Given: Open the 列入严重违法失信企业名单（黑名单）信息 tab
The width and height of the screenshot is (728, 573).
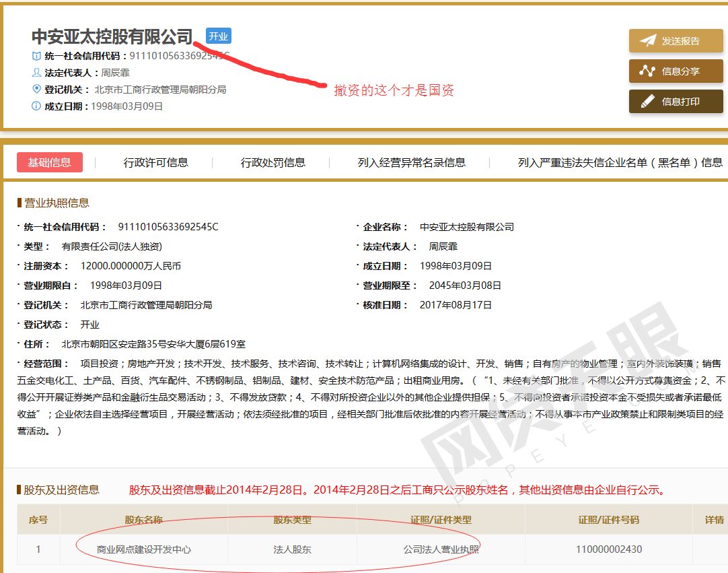Looking at the screenshot, I should tap(620, 162).
